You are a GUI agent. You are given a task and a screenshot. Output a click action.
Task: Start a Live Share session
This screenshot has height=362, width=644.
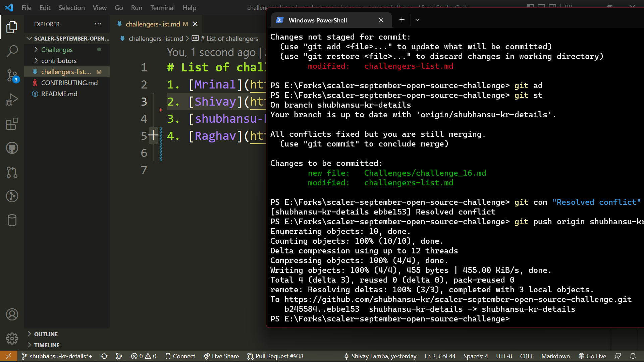221,356
